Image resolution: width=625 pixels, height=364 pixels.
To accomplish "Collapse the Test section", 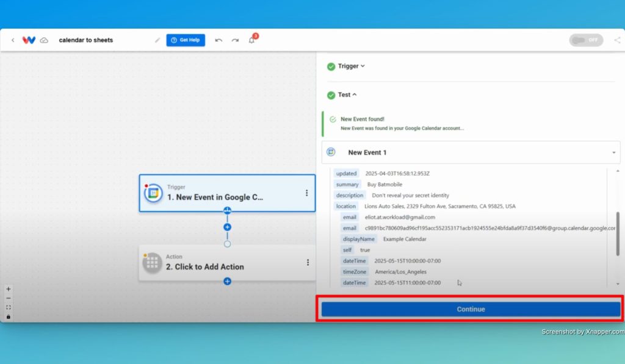I will pyautogui.click(x=347, y=95).
